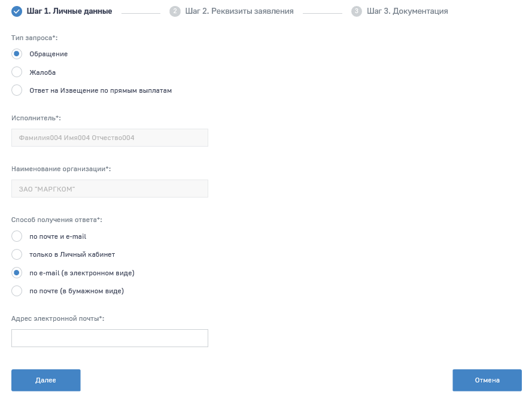Open the 'Шаг 1. Личные данные' step
This screenshot has width=532, height=401.
click(69, 11)
